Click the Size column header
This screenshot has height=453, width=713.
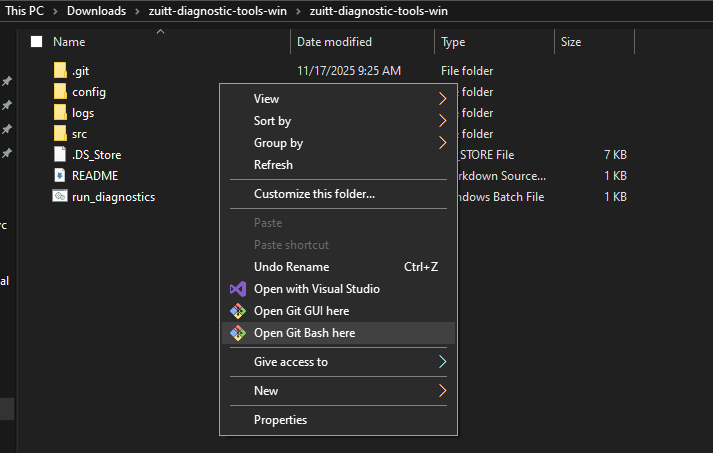[571, 42]
